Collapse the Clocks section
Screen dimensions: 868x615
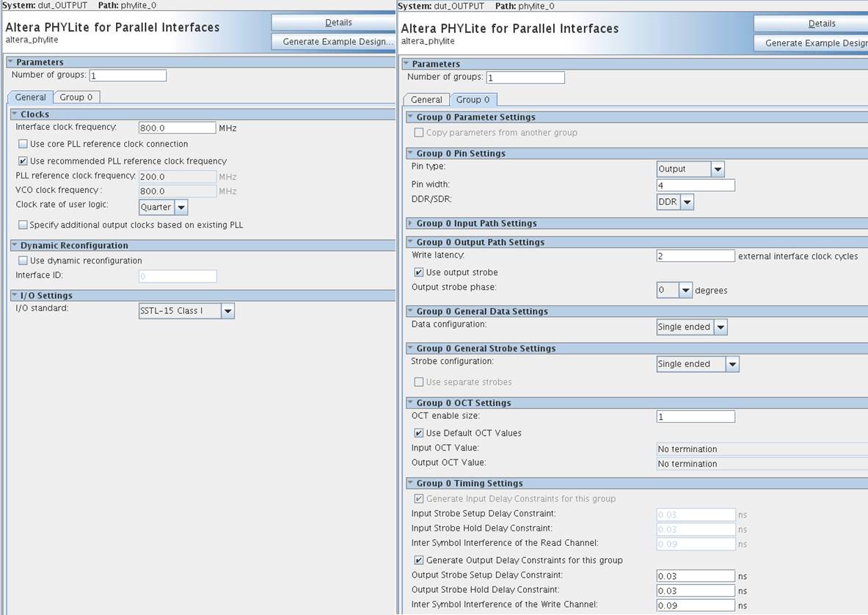click(x=15, y=114)
